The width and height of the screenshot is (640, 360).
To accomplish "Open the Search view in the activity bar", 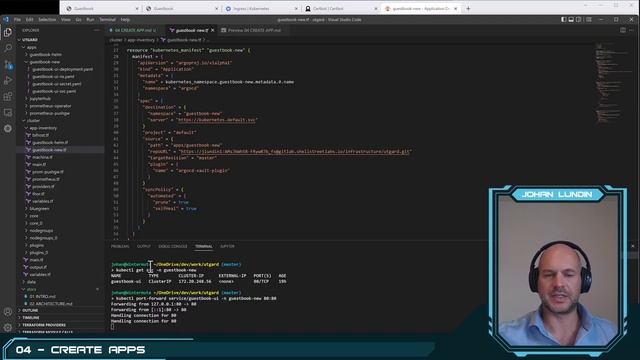I will click(x=8, y=48).
